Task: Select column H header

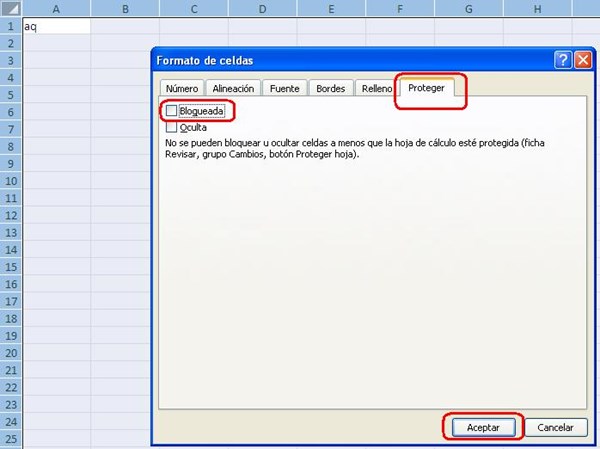Action: pyautogui.click(x=537, y=8)
